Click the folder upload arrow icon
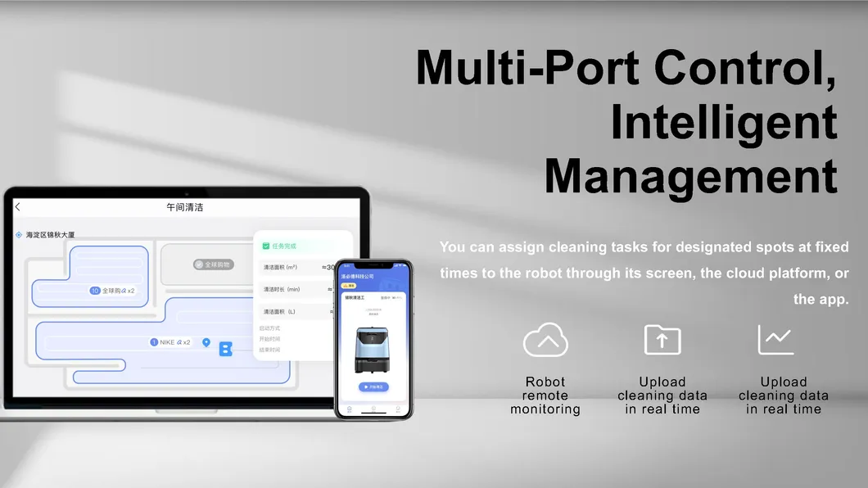 (x=662, y=339)
